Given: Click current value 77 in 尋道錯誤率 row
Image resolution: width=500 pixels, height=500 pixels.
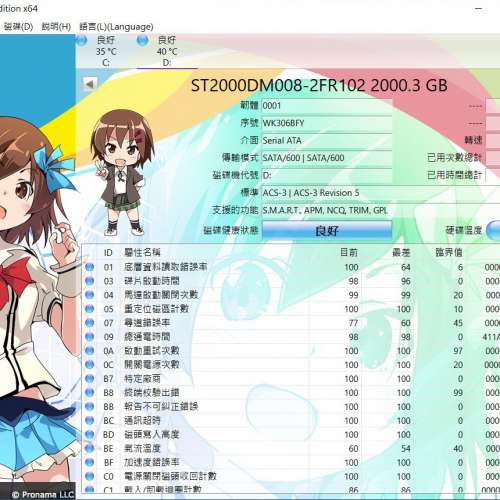Looking at the screenshot, I should pos(353,323).
